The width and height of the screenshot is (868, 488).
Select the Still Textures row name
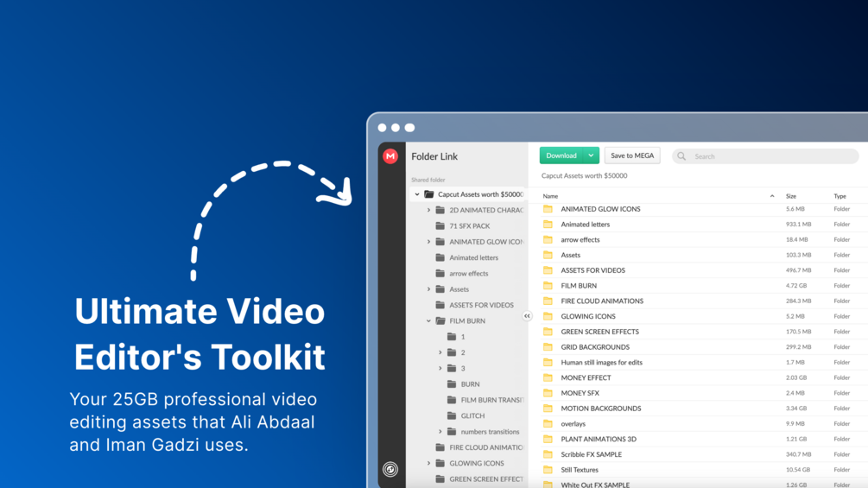point(580,470)
